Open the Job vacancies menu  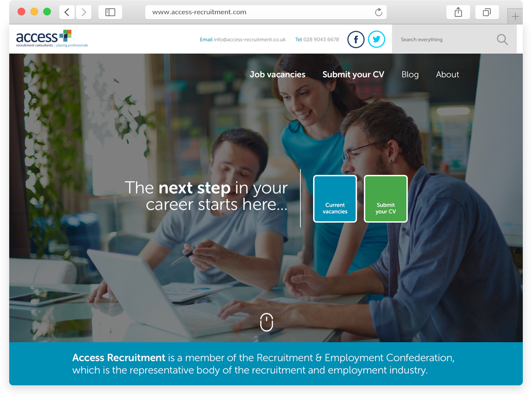[x=277, y=74]
